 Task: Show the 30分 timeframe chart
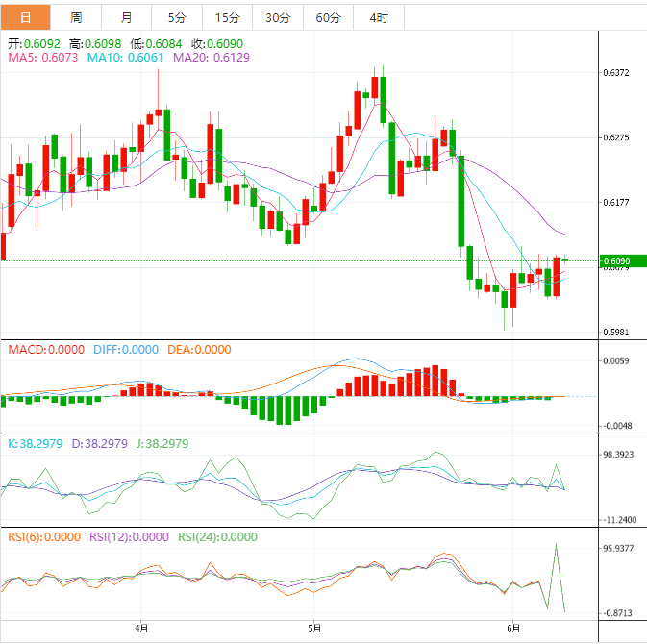pyautogui.click(x=277, y=17)
